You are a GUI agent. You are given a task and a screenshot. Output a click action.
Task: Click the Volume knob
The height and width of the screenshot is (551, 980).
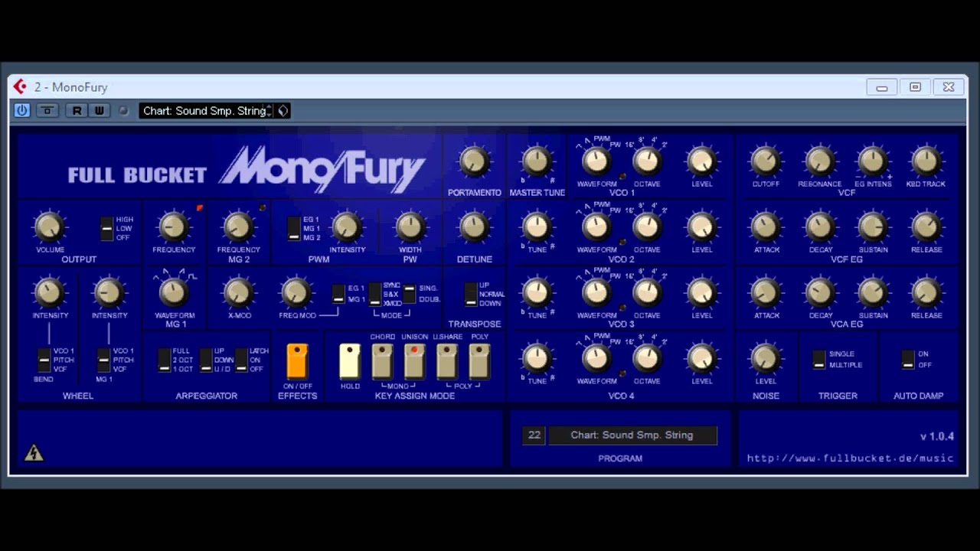(49, 227)
